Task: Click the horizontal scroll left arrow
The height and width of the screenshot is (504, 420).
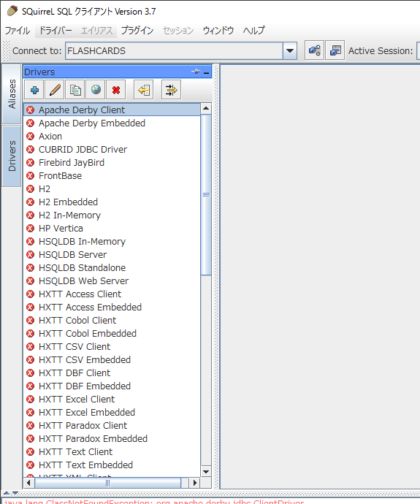Action: coord(29,483)
